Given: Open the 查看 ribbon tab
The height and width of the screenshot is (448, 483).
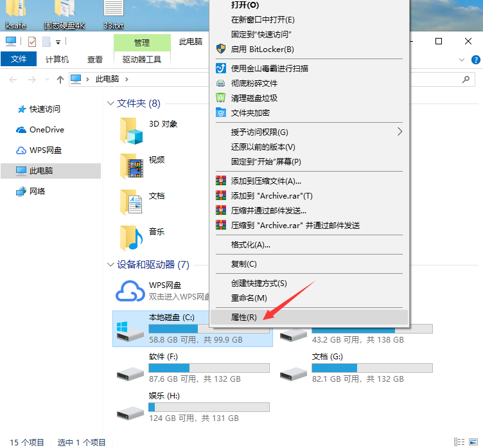Looking at the screenshot, I should coord(95,59).
